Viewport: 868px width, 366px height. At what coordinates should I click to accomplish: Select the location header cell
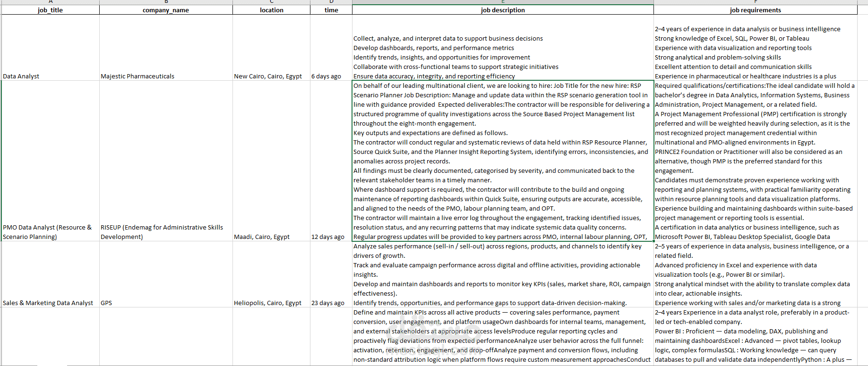coord(271,10)
